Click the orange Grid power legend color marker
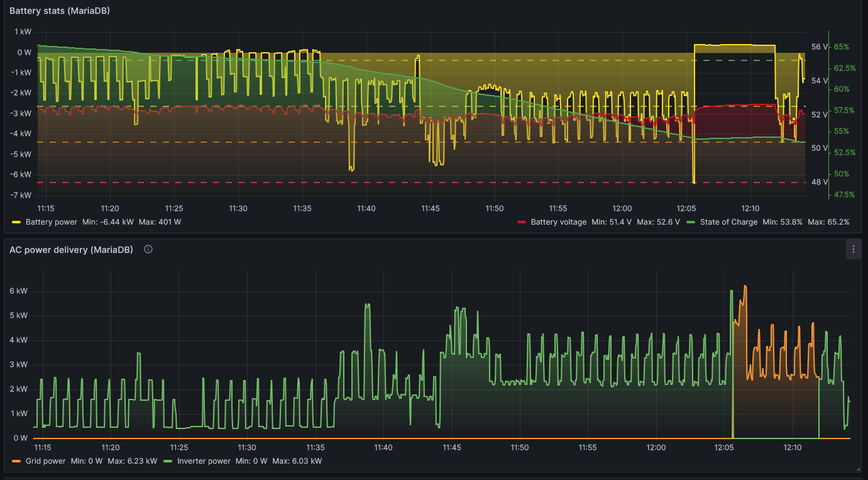This screenshot has height=480, width=868. point(16,461)
